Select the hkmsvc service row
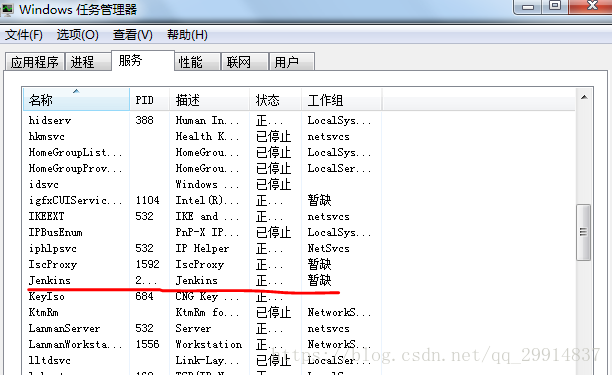The image size is (612, 375). (x=299, y=136)
